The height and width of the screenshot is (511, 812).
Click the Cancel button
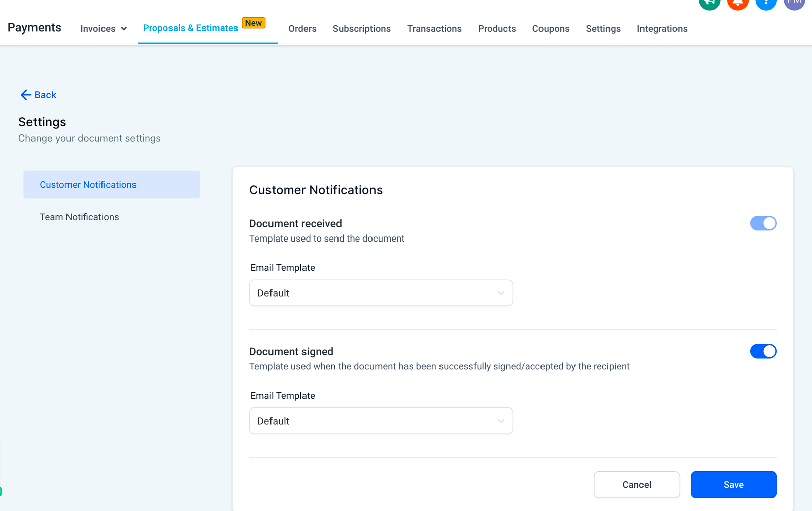pyautogui.click(x=636, y=485)
